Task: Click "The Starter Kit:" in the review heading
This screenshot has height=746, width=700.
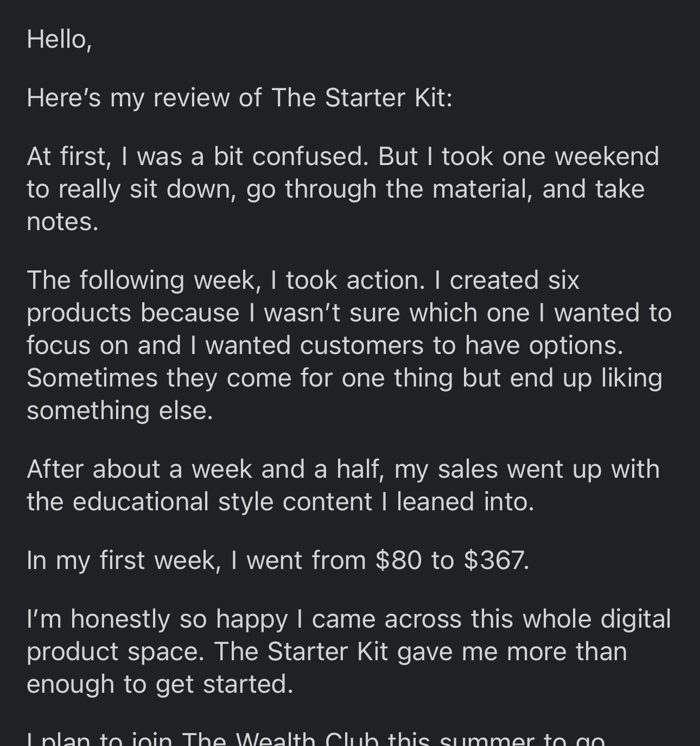Action: tap(361, 98)
